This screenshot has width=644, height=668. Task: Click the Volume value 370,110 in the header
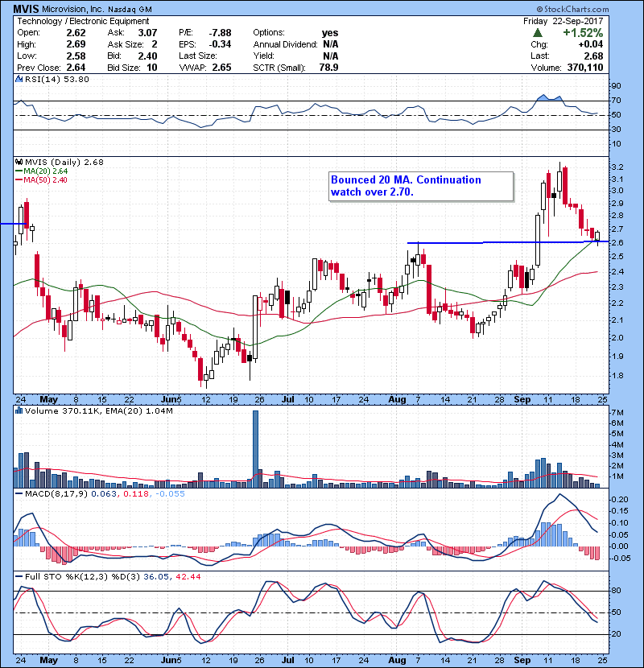[x=584, y=68]
